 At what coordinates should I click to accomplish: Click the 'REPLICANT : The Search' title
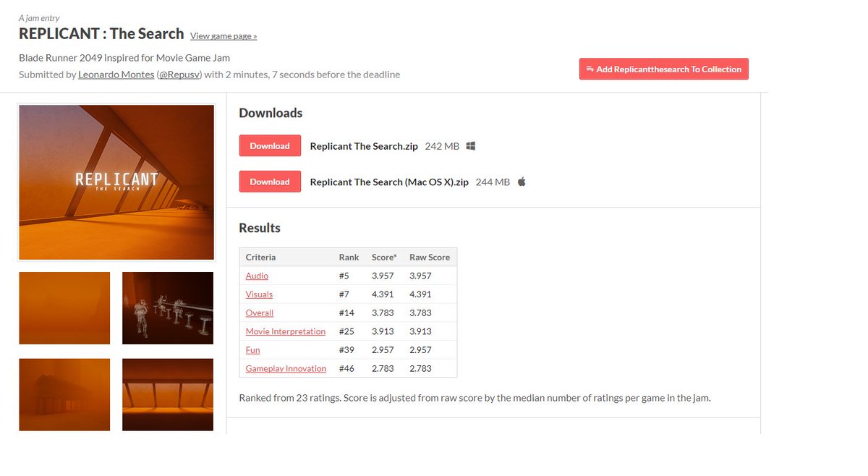[x=101, y=34]
